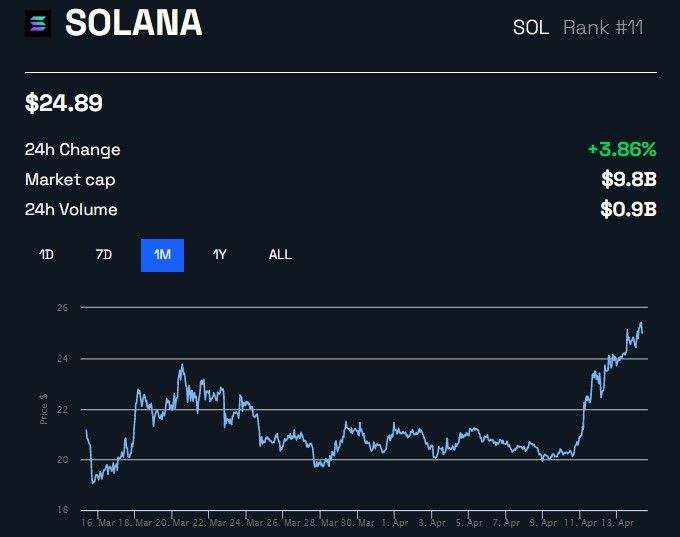Image resolution: width=680 pixels, height=537 pixels.
Task: Click the Rank #11 label
Action: 603,27
